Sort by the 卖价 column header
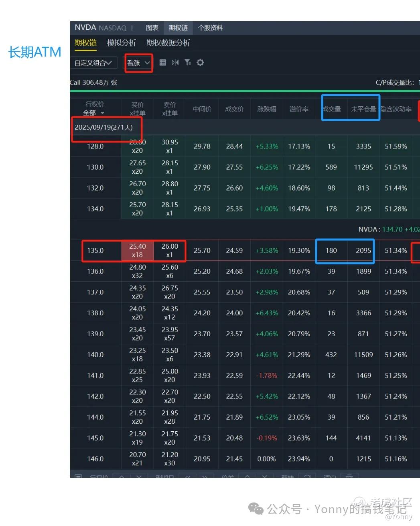The image size is (420, 526). [x=170, y=109]
